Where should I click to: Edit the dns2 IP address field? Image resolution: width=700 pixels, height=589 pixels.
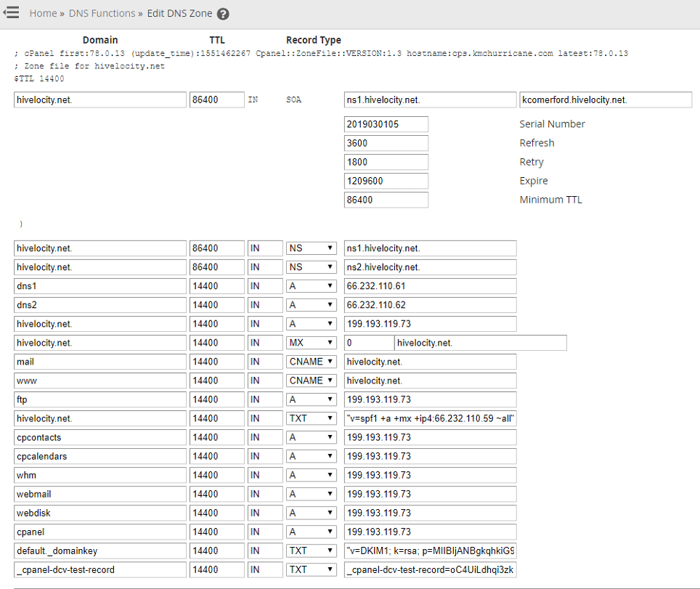point(430,305)
